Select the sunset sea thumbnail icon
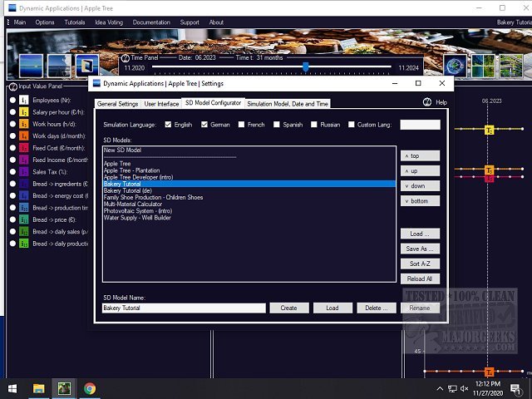Screen dimensions: 532x399 pos(32,66)
